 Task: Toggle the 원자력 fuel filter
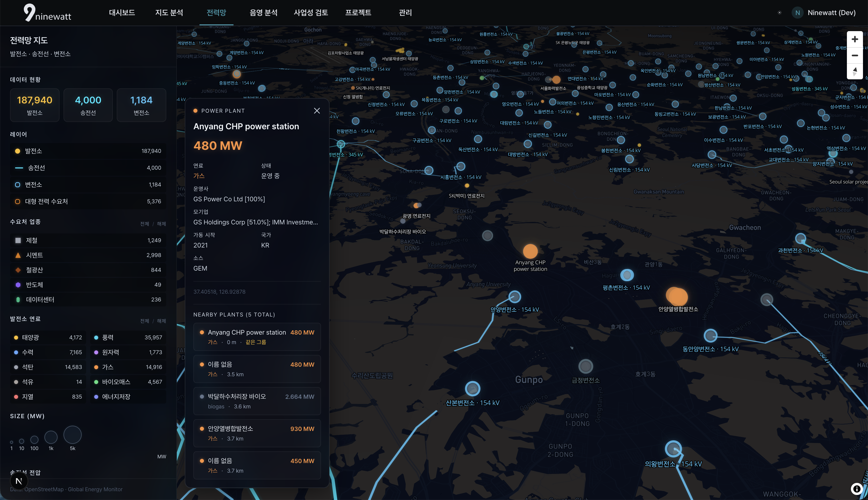(x=128, y=352)
